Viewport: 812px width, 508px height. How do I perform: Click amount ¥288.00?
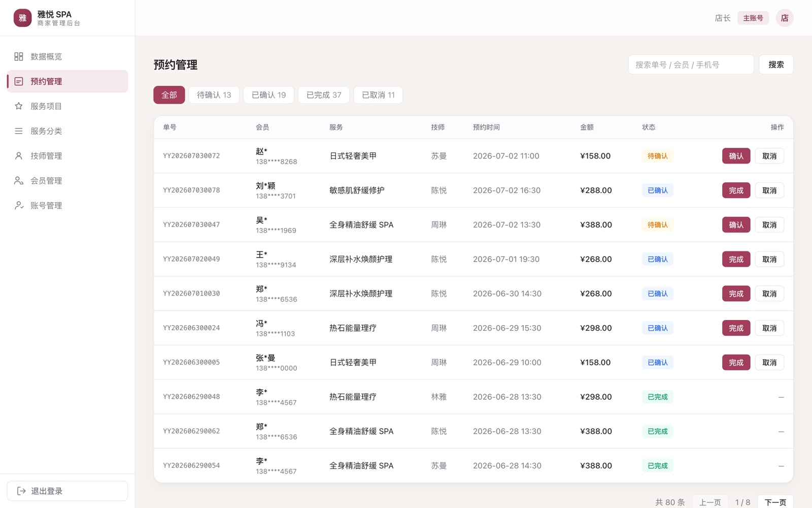(x=596, y=190)
